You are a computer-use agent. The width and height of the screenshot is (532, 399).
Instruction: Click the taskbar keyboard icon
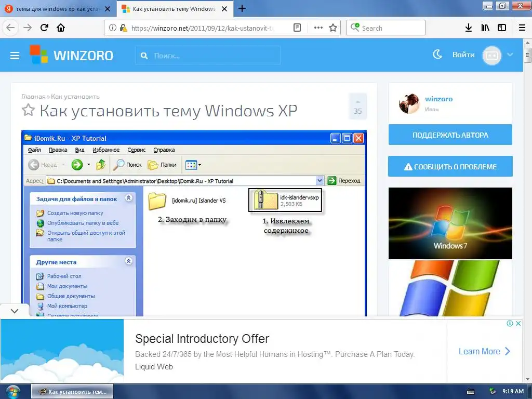coord(471,392)
